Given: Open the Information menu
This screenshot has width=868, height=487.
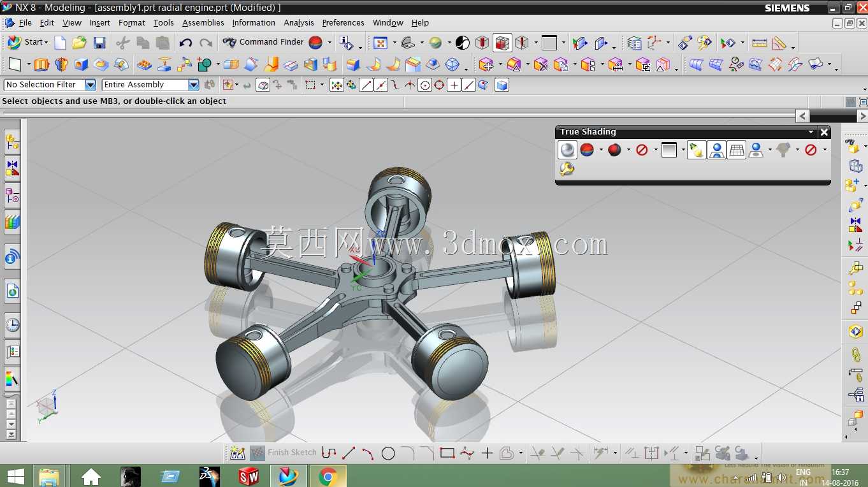Looking at the screenshot, I should pos(254,23).
